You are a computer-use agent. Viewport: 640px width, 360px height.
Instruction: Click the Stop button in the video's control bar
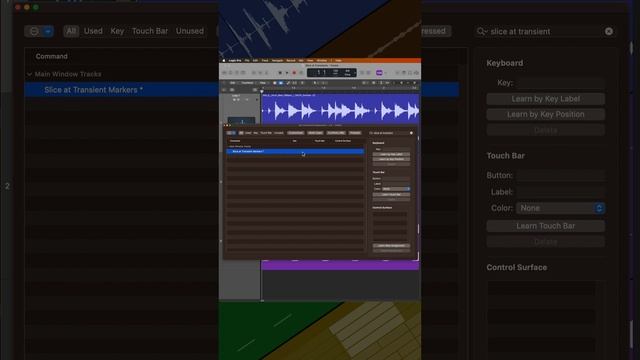point(280,73)
